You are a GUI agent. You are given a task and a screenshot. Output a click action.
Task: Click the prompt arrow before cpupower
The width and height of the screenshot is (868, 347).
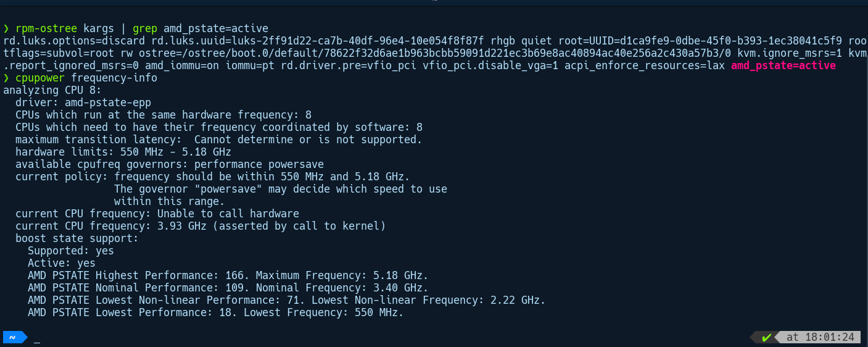(6, 78)
